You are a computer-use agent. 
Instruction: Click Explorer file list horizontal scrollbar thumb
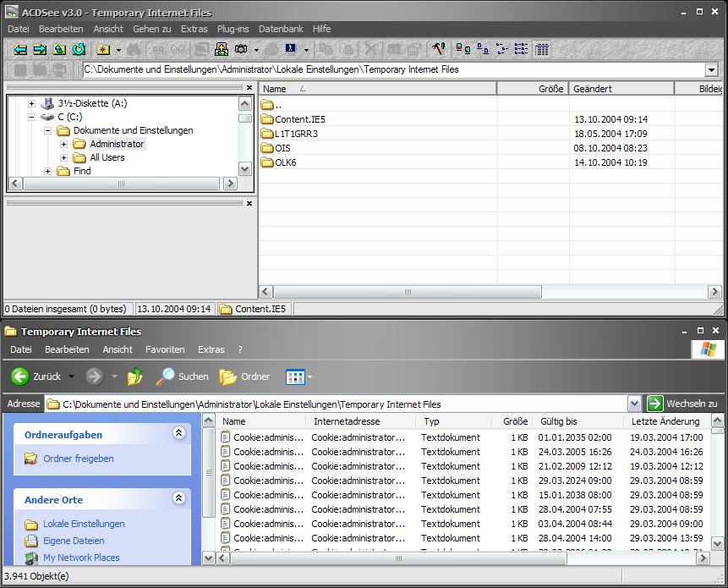coord(398,558)
